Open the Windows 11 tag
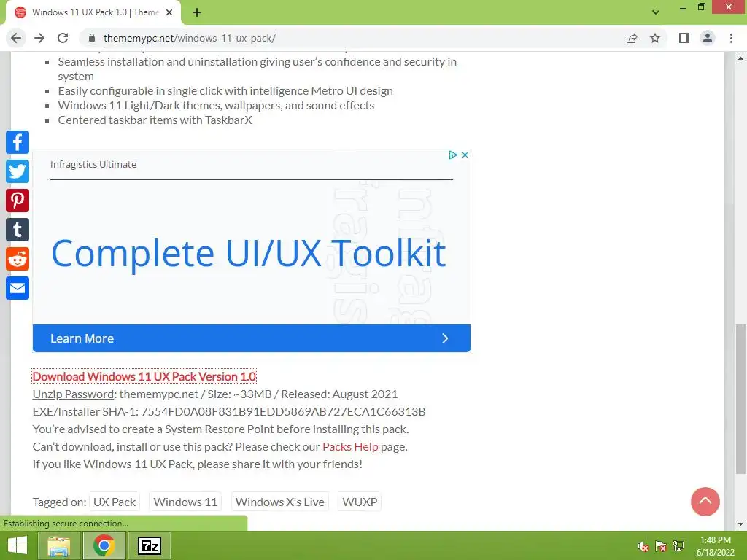 185,502
